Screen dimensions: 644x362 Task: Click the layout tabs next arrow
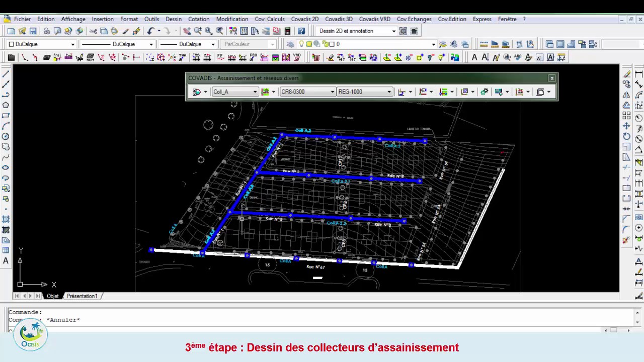30,296
